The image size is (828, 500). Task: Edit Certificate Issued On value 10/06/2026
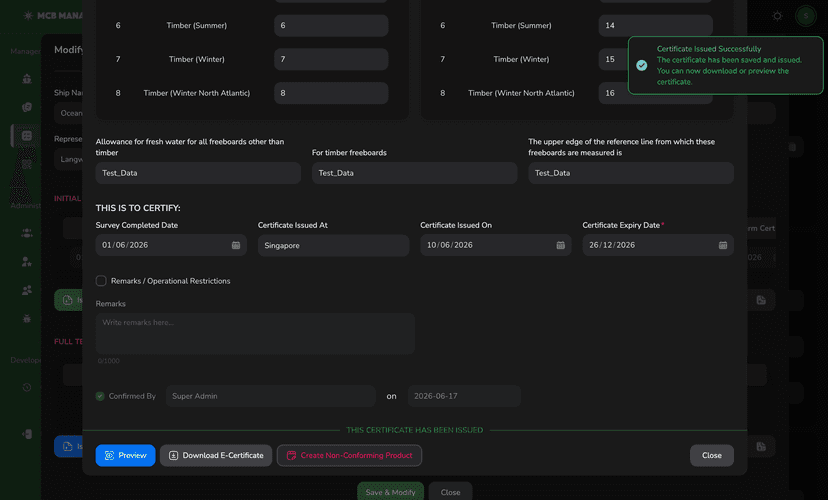[449, 245]
